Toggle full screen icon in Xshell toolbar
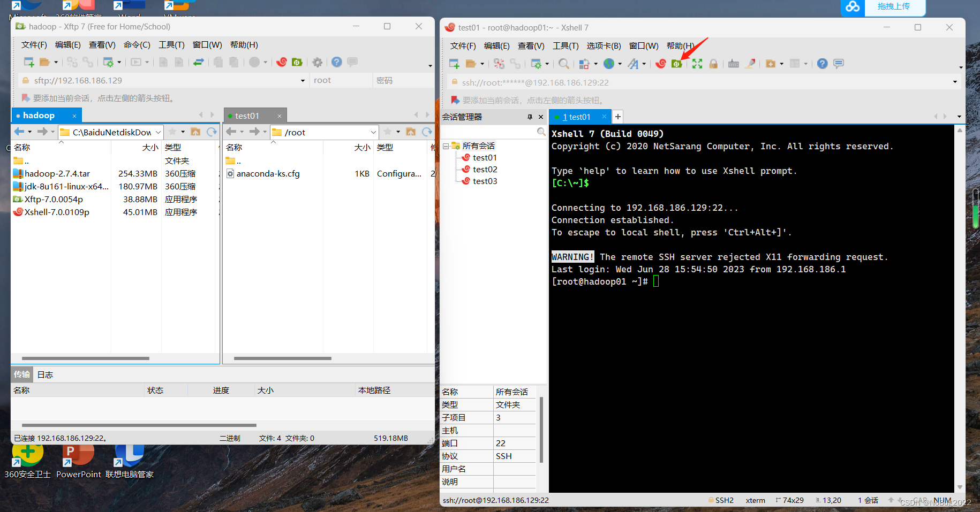This screenshot has width=980, height=512. pyautogui.click(x=697, y=64)
